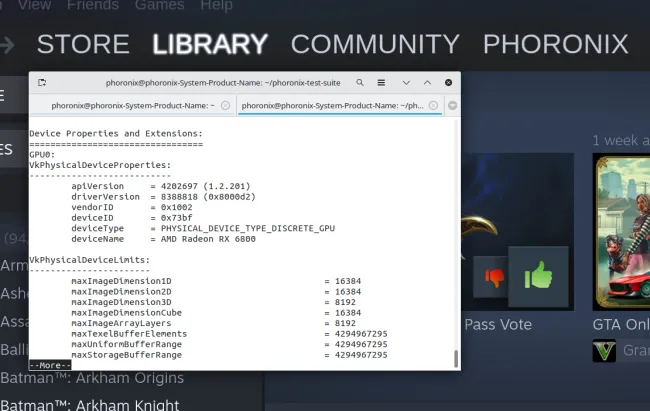Click the terminal minimize chevron
This screenshot has height=411, width=650.
pos(406,83)
